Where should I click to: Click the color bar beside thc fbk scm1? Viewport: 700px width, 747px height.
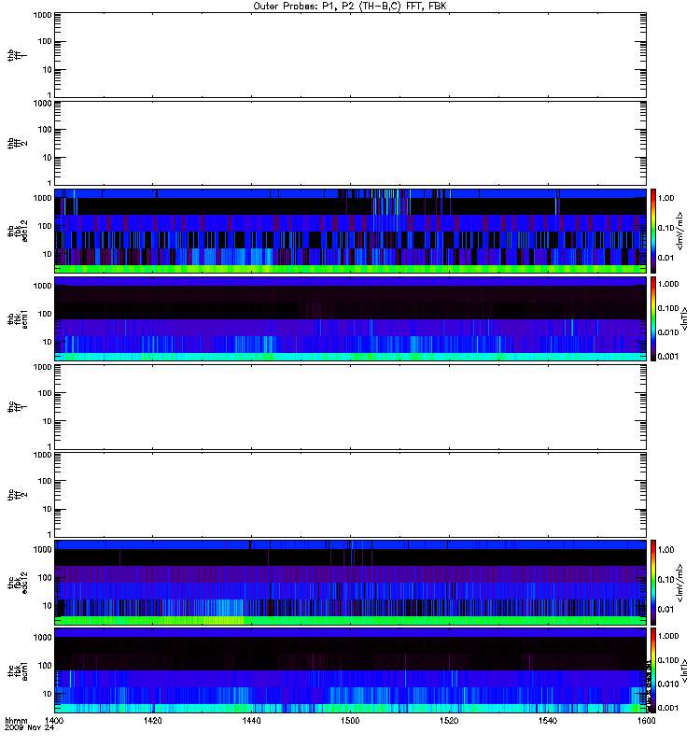653,670
